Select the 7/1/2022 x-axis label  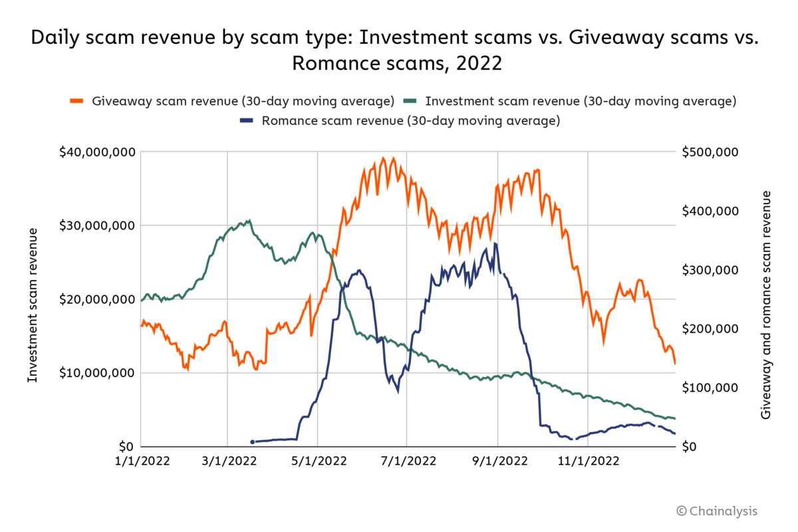[x=408, y=460]
